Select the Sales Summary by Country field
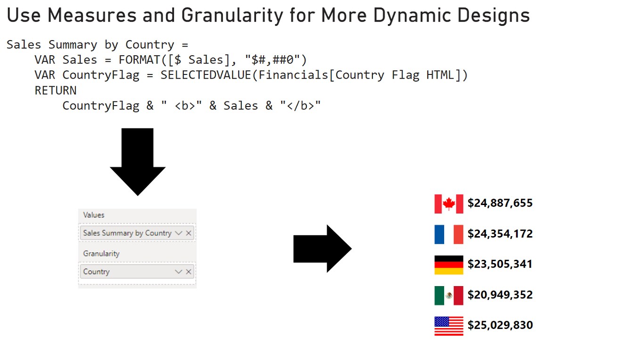Screen dimensions: 644x362 (137, 233)
